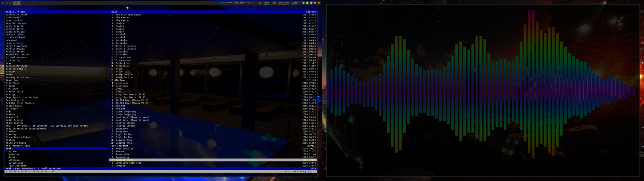Click the 10% status indicator
Image resolution: width=644 pixels, height=181 pixels.
267,3
